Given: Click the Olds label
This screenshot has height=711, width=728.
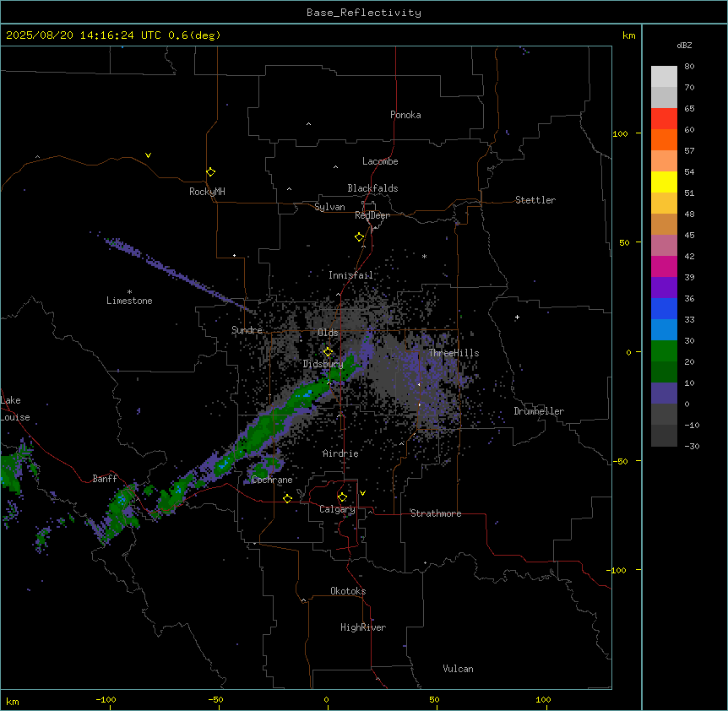Looking at the screenshot, I should (328, 333).
